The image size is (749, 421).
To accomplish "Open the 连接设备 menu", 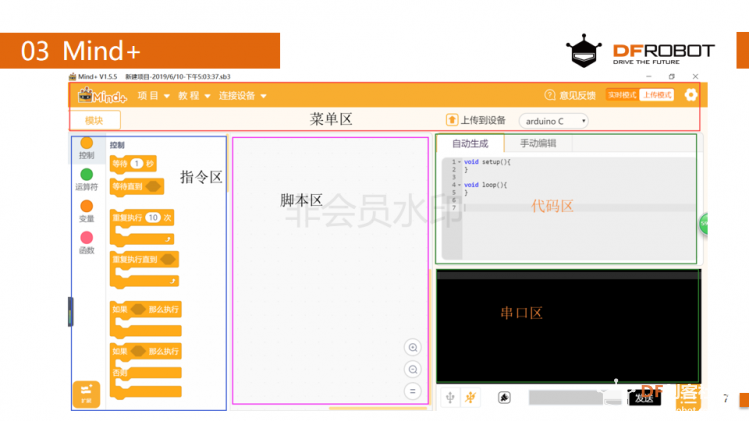I will coord(242,96).
